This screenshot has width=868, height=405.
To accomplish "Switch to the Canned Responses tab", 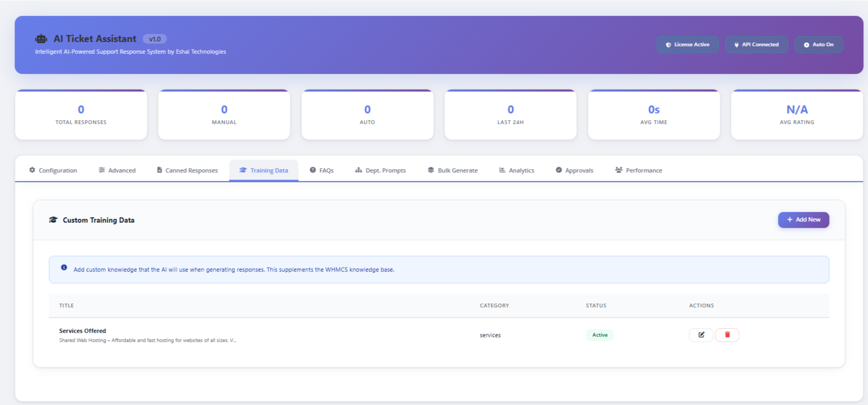I will pos(187,171).
